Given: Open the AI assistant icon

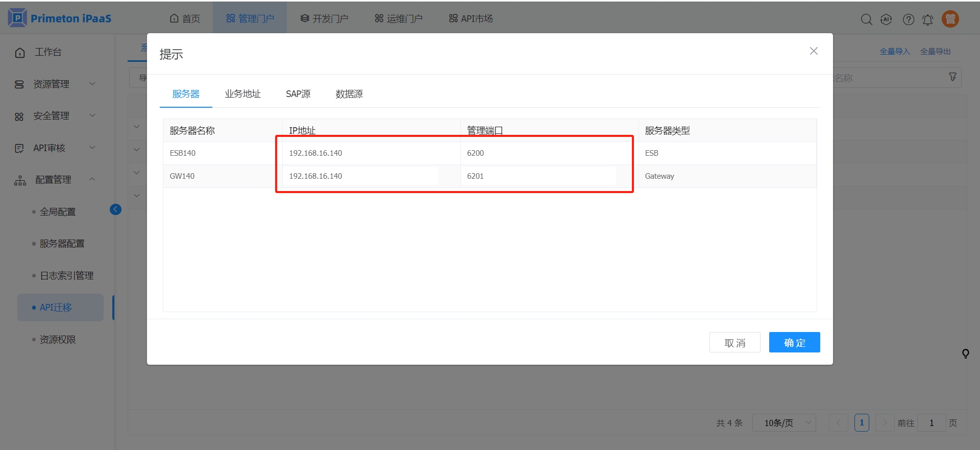Looking at the screenshot, I should pos(887,19).
